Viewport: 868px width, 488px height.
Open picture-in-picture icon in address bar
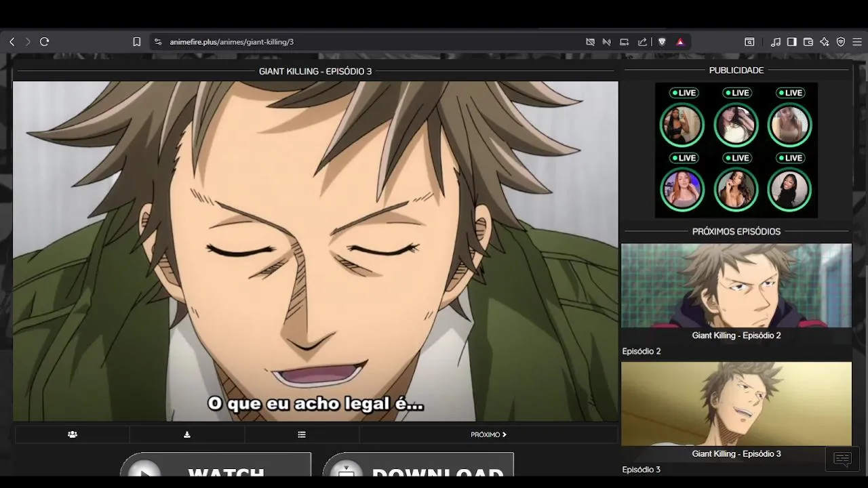pos(625,42)
